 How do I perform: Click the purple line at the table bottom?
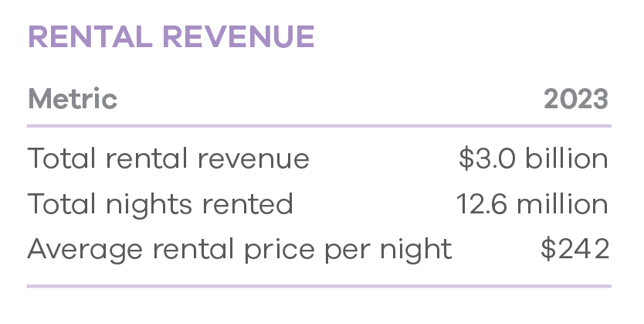pos(319,286)
